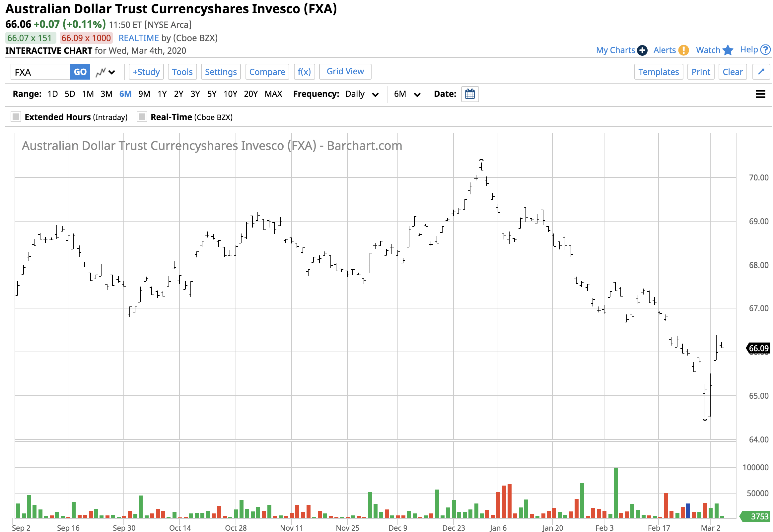This screenshot has width=773, height=532.
Task: Select the 20Y range
Action: [251, 94]
